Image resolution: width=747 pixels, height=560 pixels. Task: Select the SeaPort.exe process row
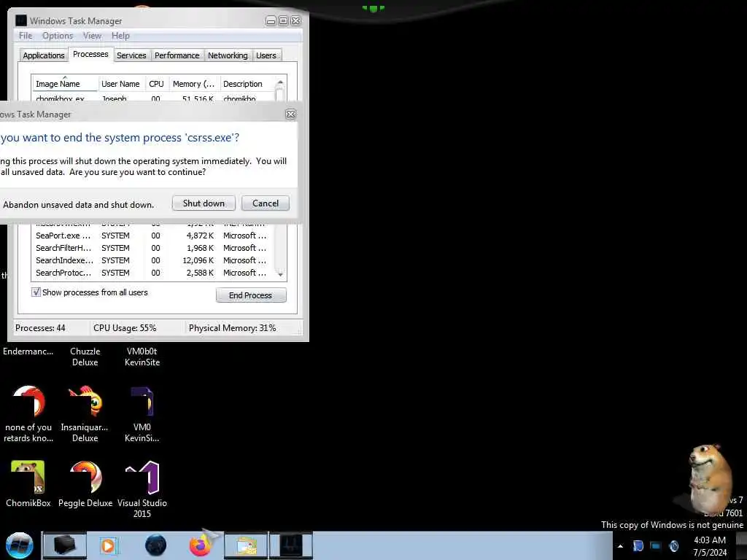pos(152,236)
